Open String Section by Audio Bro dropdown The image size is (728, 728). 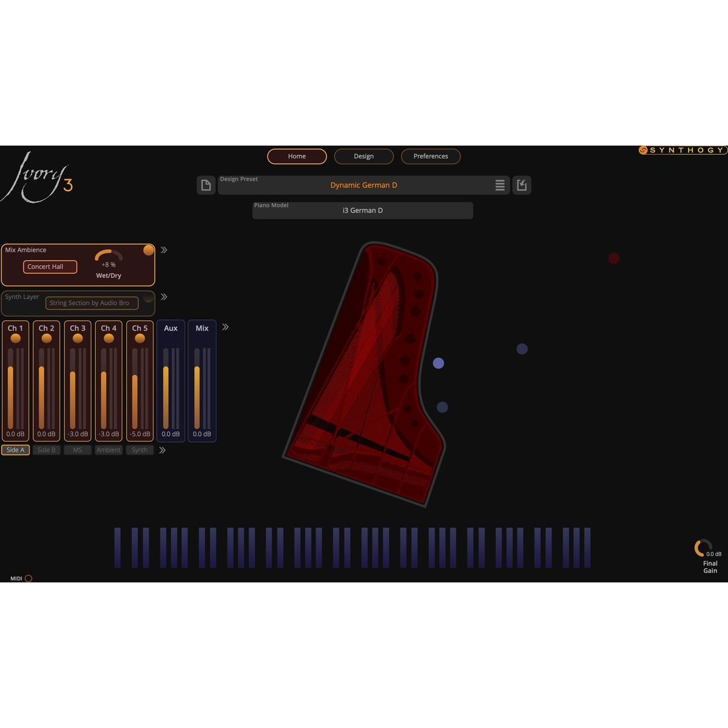click(92, 303)
